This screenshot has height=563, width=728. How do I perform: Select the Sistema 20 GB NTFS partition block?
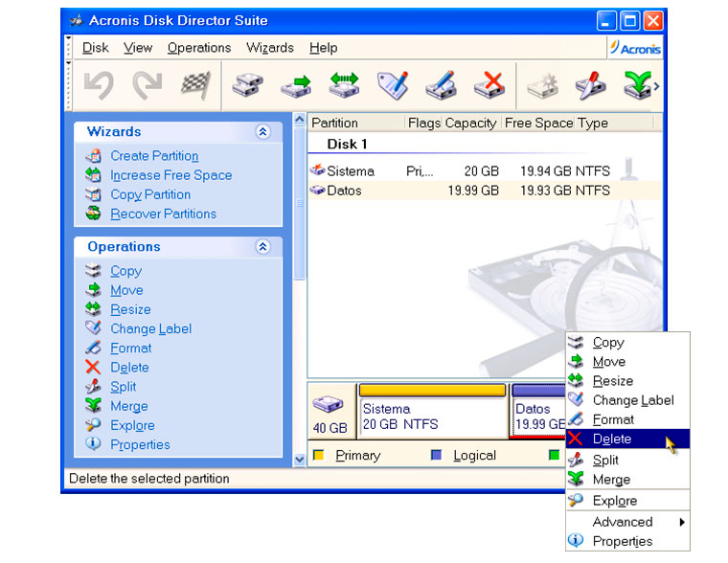432,411
